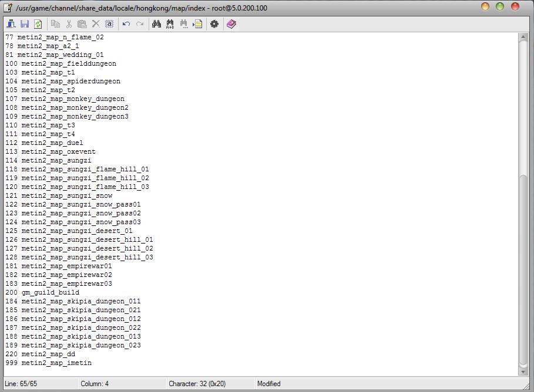Click line '108 metin2_map_monkey_dungeon2'

click(x=67, y=108)
